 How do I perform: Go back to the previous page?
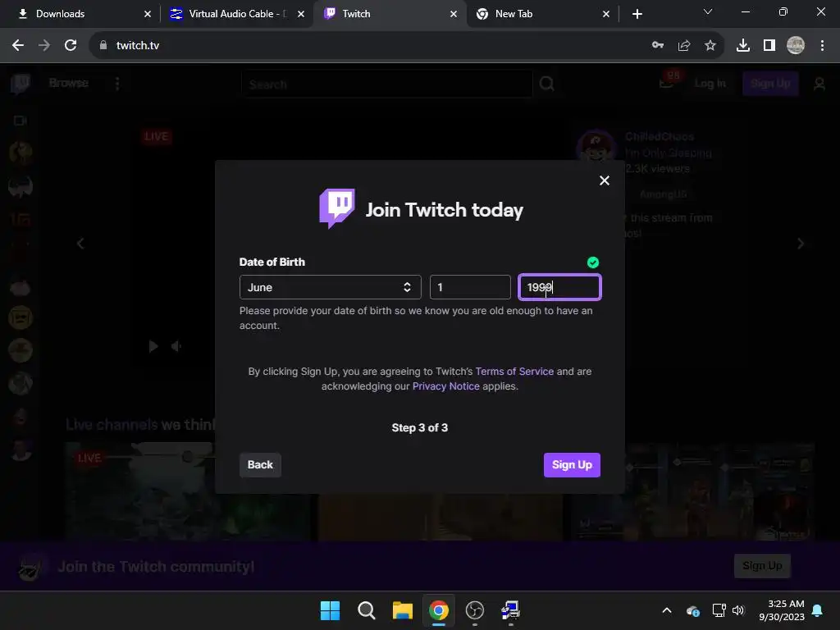coord(18,46)
